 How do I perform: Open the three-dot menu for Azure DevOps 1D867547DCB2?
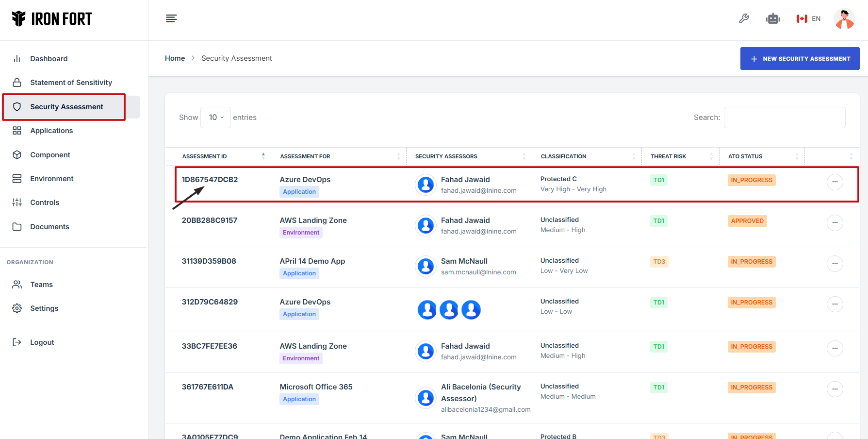pos(835,182)
